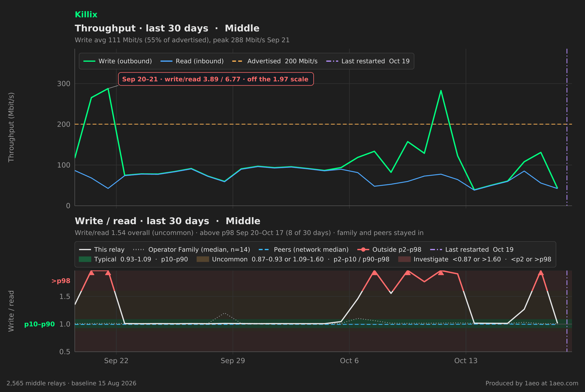
Task: Open the 'Produced by 1aeo at 1aeo.com' link
Action: pyautogui.click(x=532, y=383)
